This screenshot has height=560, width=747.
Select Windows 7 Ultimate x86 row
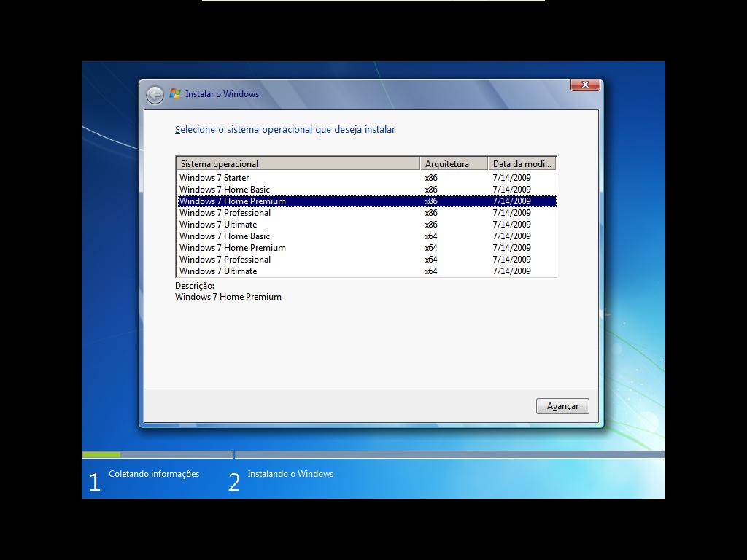367,225
